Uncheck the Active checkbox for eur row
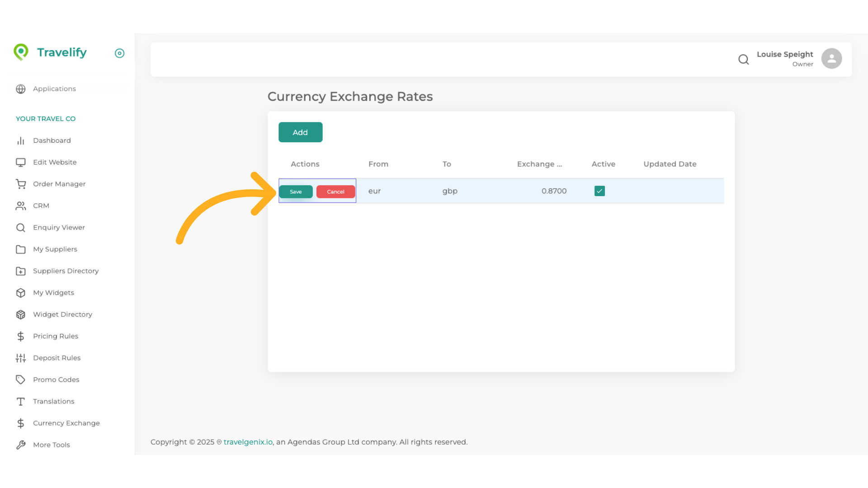The height and width of the screenshot is (488, 868). click(599, 191)
